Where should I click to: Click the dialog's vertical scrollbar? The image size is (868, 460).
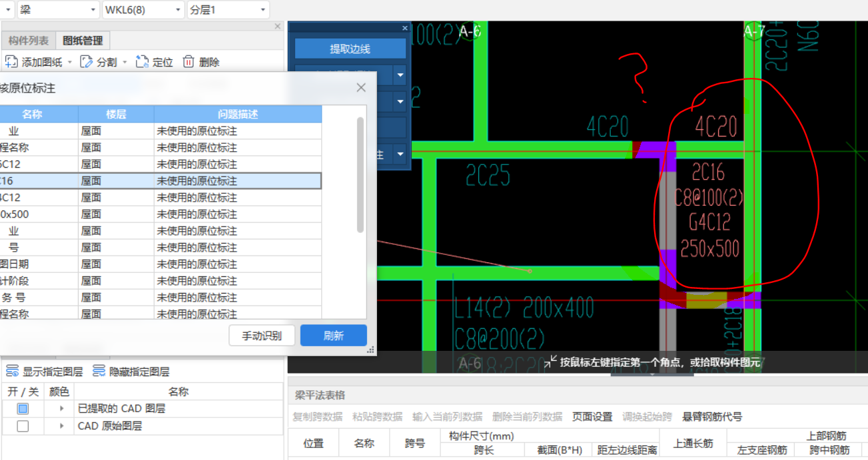pos(360,175)
